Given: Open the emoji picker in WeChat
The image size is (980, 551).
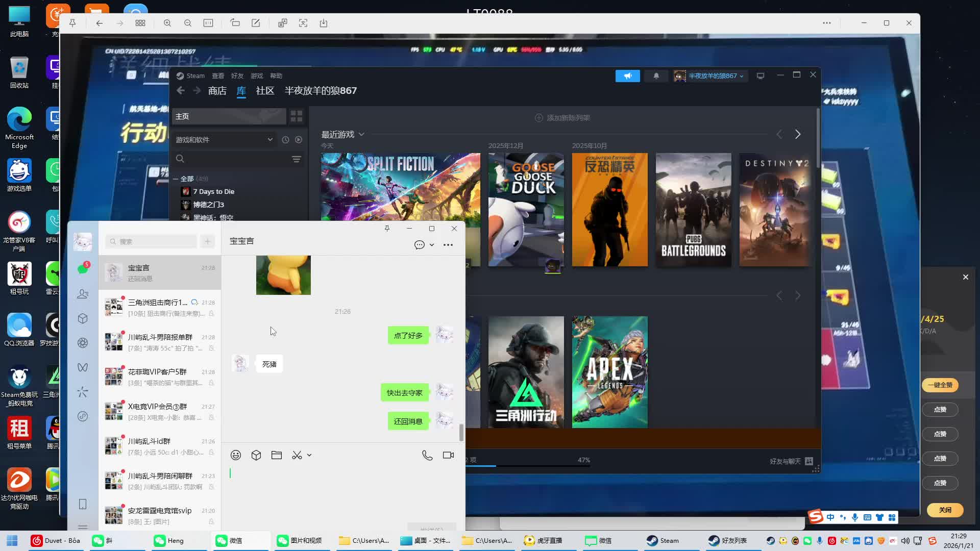Looking at the screenshot, I should [x=236, y=455].
